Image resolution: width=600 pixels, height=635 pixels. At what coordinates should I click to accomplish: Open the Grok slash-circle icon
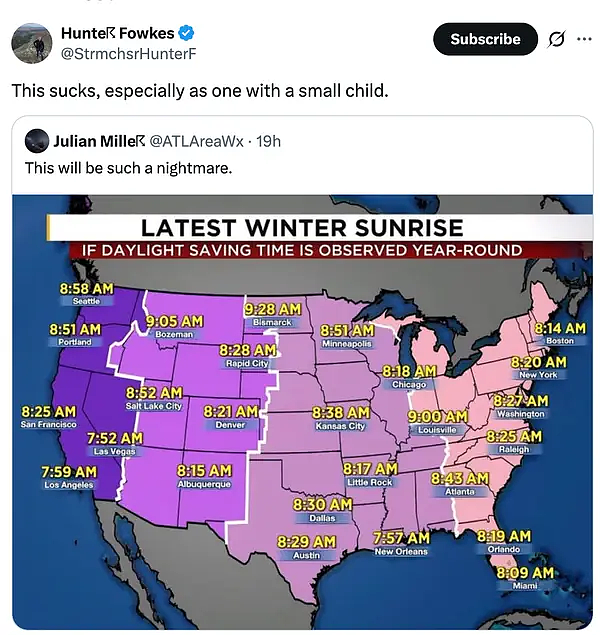[x=556, y=39]
